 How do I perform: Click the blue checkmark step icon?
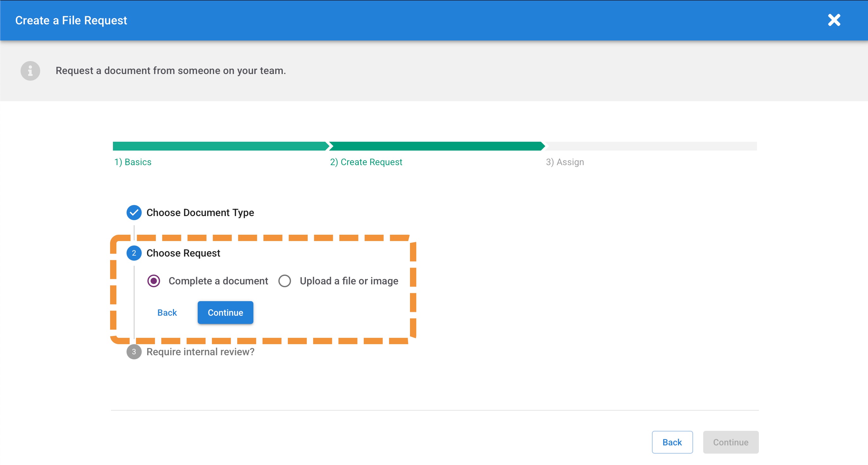(x=134, y=213)
